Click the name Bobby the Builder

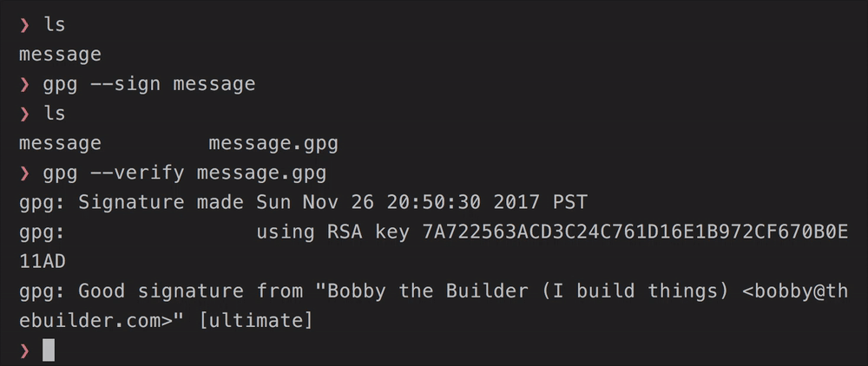428,291
